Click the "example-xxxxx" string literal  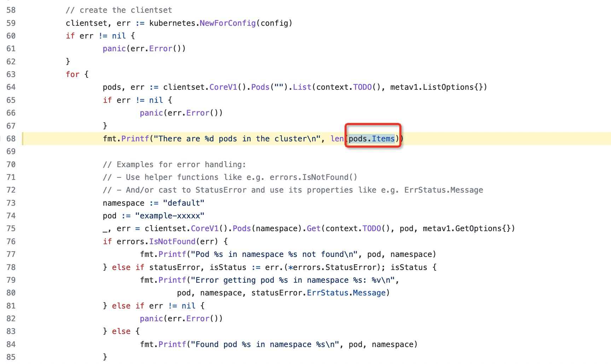170,216
